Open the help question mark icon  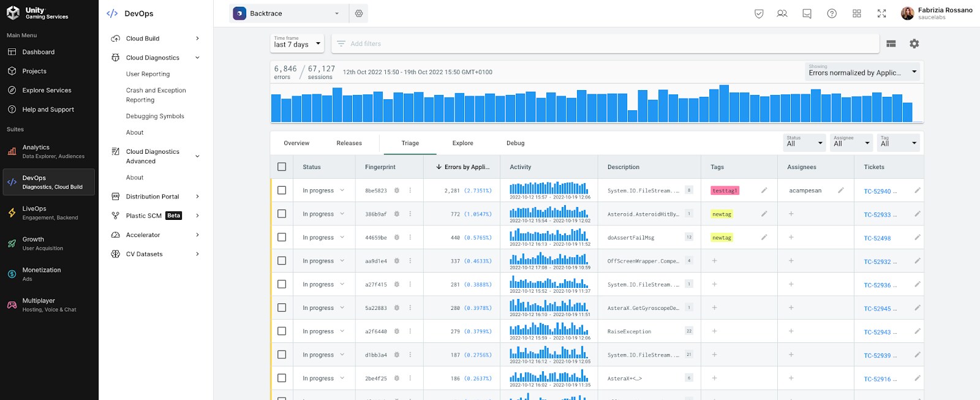(x=832, y=13)
